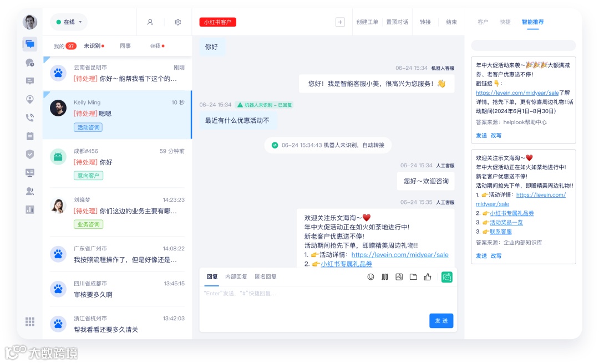Screen dimensions: 599x364
Task: Click 创建工单 button
Action: (x=367, y=22)
